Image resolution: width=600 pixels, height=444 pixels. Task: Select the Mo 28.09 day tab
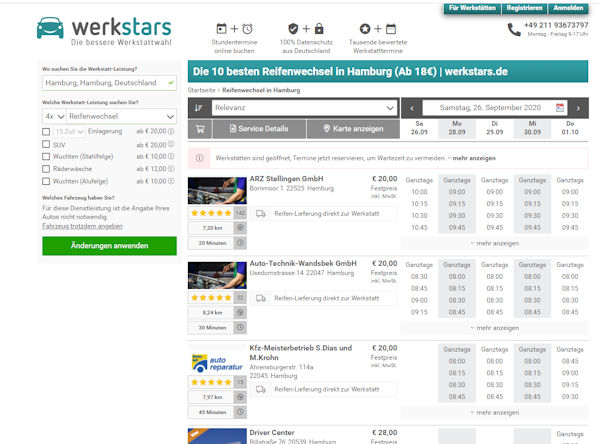(x=457, y=128)
